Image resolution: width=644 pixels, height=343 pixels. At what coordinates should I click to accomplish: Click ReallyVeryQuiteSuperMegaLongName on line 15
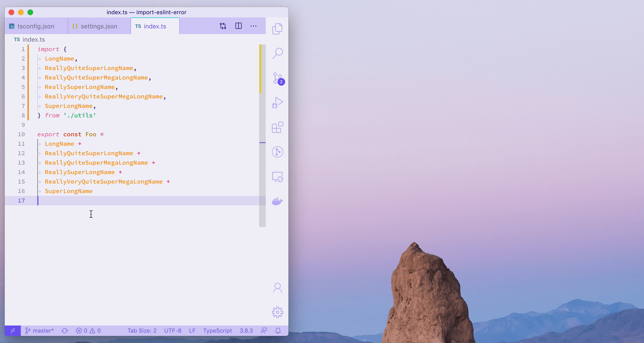104,182
